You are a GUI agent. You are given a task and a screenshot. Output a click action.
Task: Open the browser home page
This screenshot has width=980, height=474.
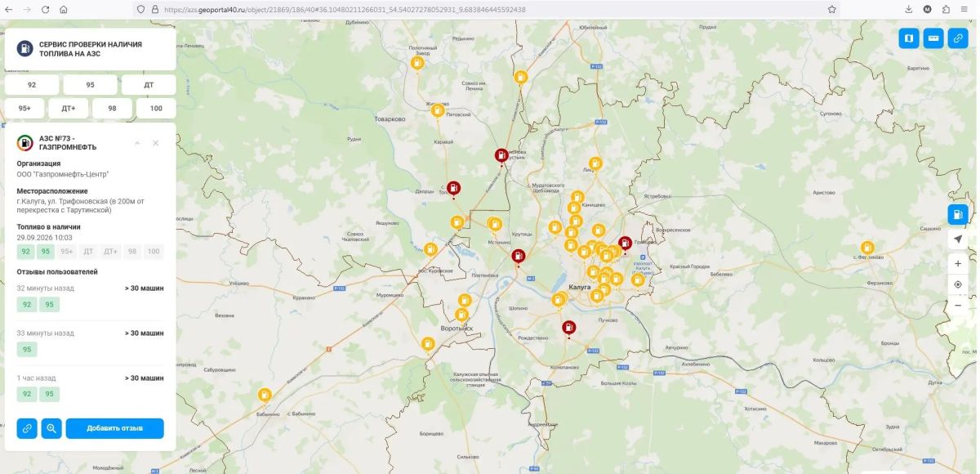[64, 9]
